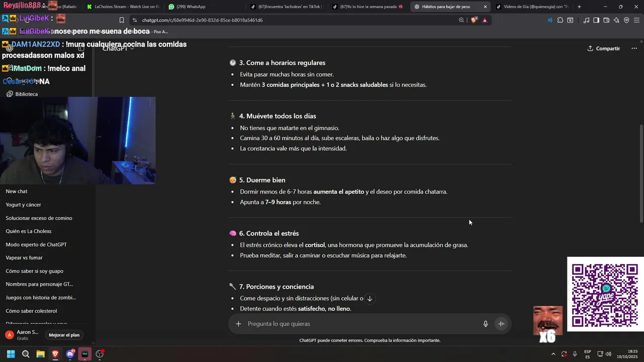The height and width of the screenshot is (362, 644).
Task: Switch to Yo lo hice la semana pasada tab
Action: [368, 7]
